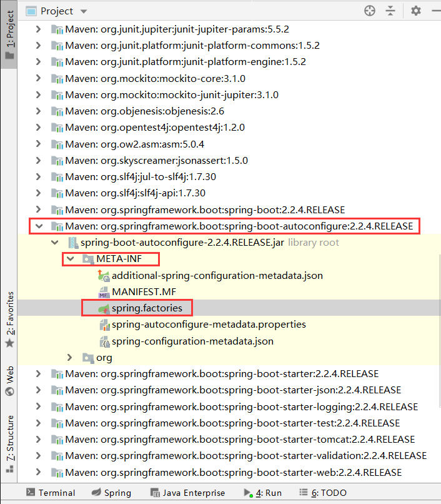
Task: Click the library icon of ow2.asm:asm:5.0.4
Action: (x=57, y=144)
